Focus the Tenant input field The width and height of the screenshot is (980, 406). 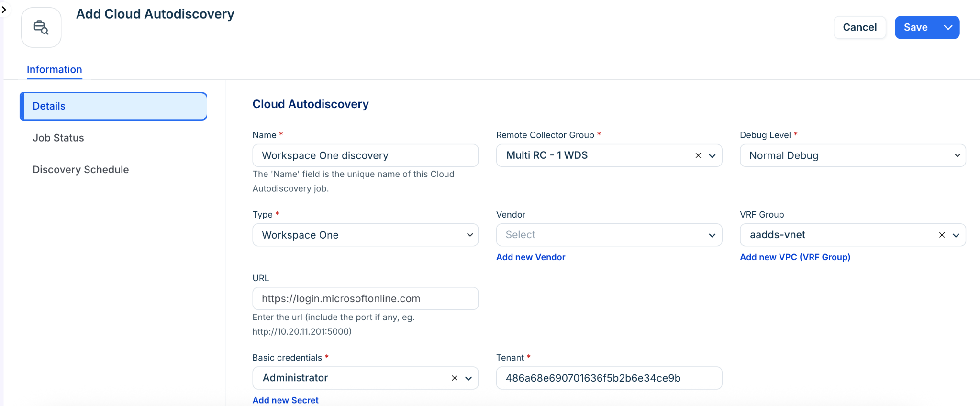coord(609,378)
